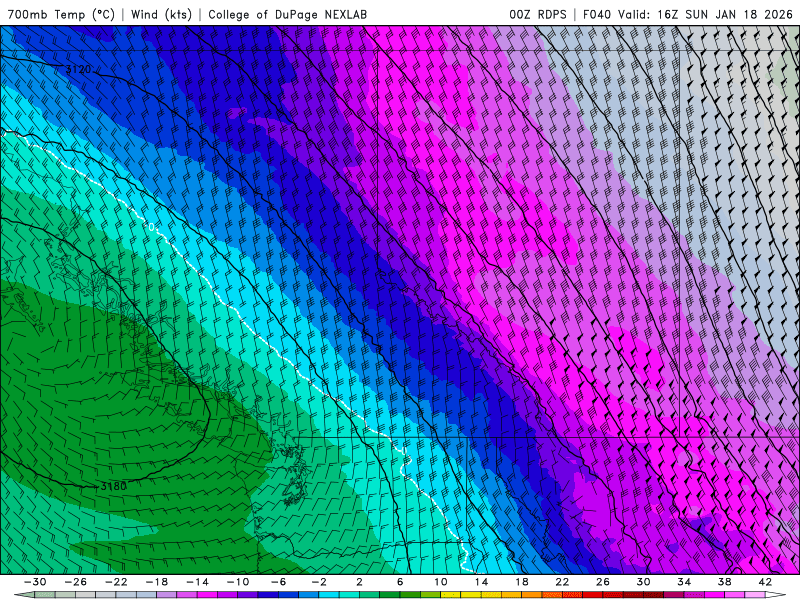Click the "College of DuPage NEXLAB" text
Viewport: 800px width, 600px height.
(287, 14)
